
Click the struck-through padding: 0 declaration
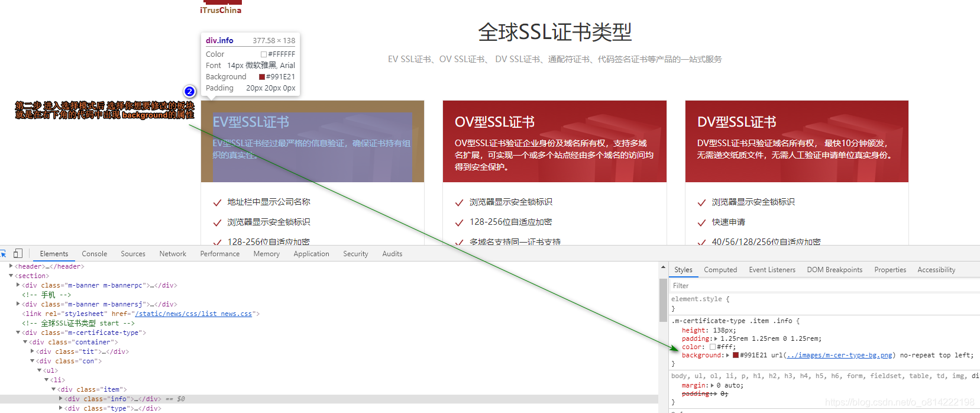(x=705, y=394)
